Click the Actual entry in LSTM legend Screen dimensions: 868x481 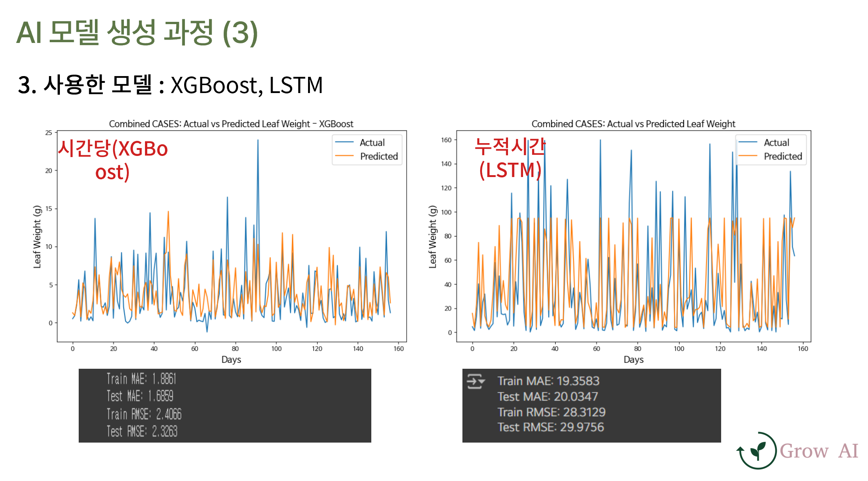(776, 143)
